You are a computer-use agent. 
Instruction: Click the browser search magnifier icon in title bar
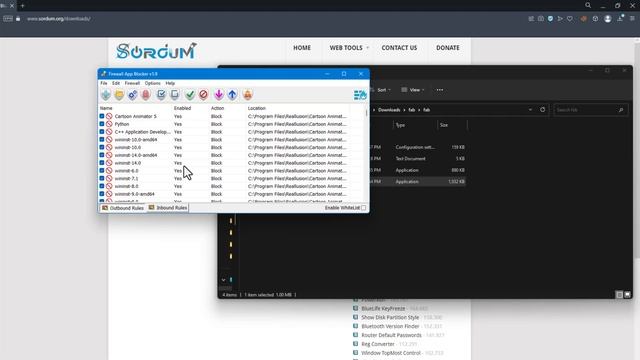(x=588, y=5)
